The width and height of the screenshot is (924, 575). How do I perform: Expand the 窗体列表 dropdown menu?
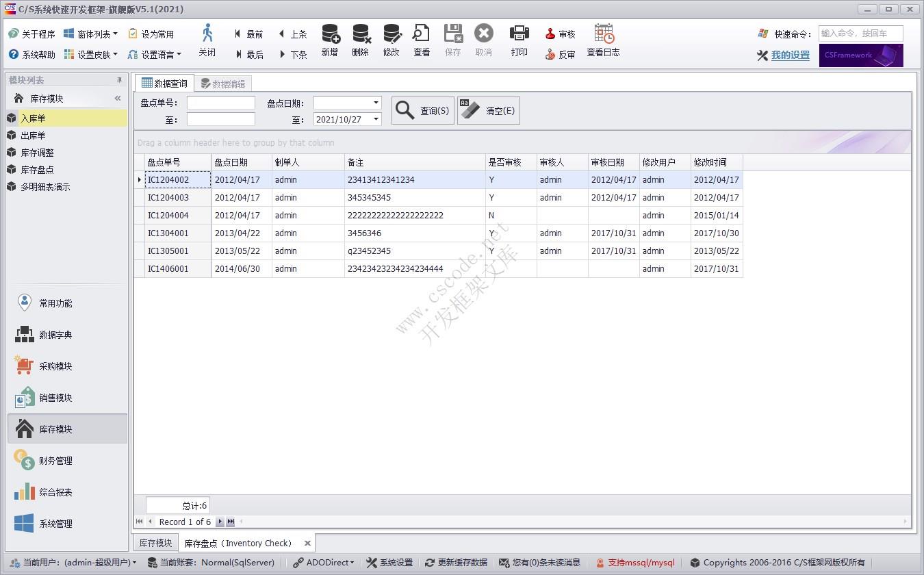[115, 34]
